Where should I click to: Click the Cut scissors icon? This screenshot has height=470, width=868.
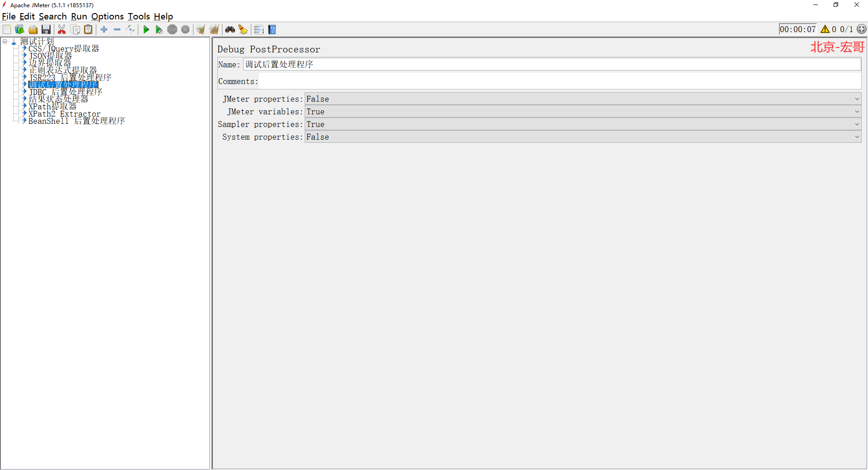pos(62,29)
